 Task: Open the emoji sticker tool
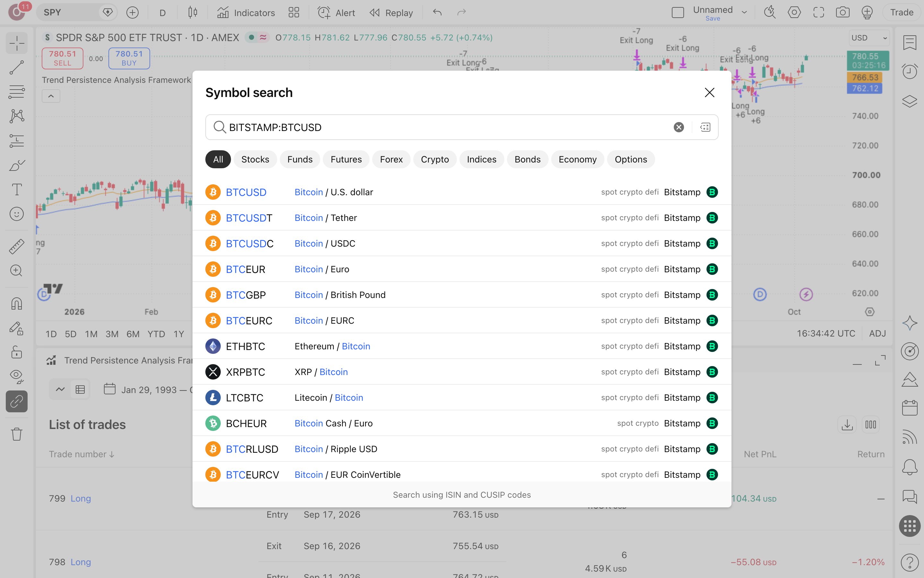tap(17, 214)
